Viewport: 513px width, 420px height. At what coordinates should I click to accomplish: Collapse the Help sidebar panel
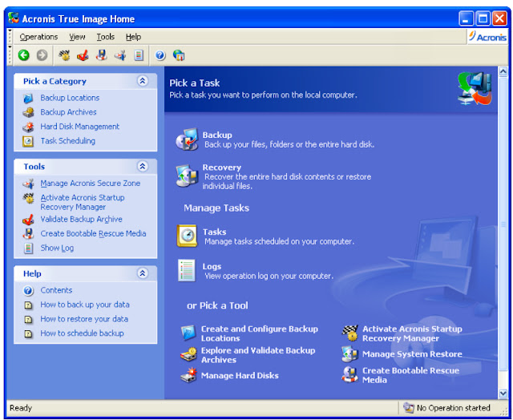coord(143,273)
